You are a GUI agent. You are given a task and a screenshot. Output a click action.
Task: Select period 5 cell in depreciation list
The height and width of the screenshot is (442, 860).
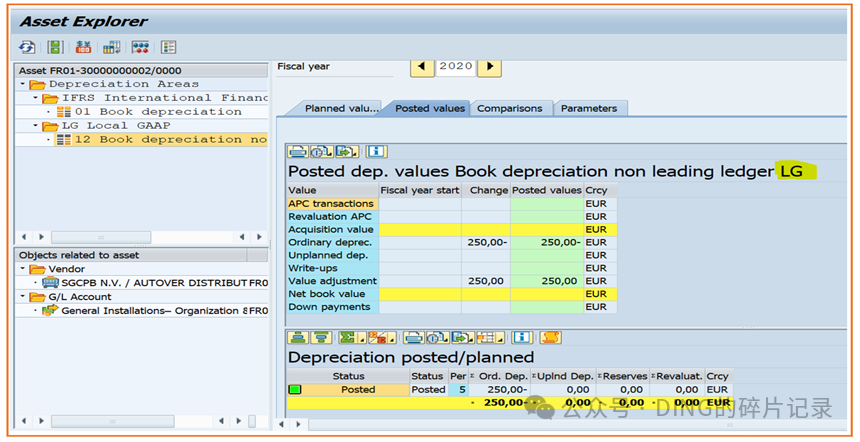[x=459, y=389]
